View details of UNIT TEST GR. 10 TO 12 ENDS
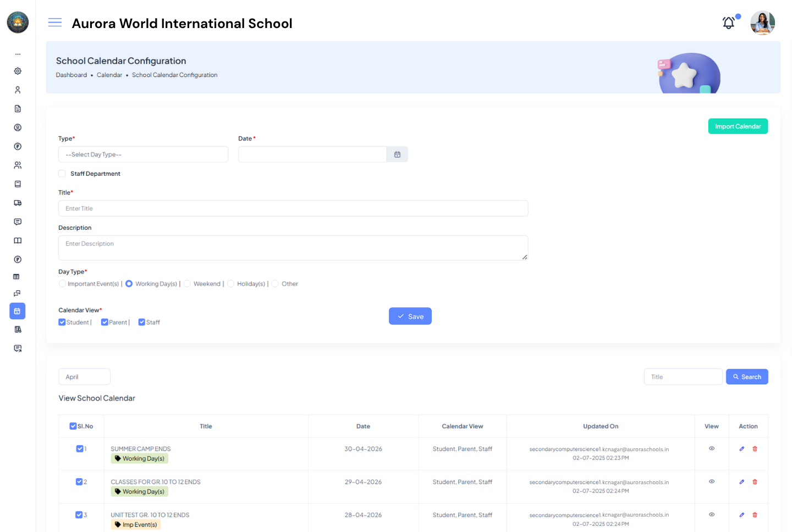The image size is (792, 532). point(711,515)
